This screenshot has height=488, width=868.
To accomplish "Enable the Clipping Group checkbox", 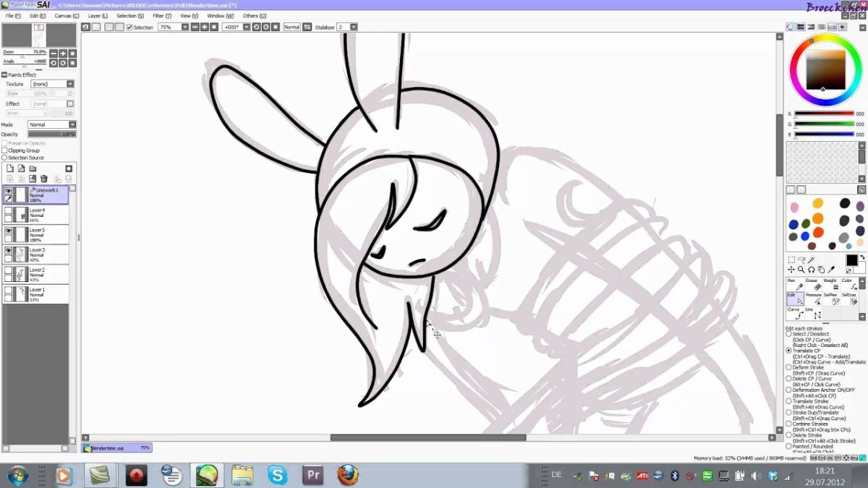I will click(5, 150).
